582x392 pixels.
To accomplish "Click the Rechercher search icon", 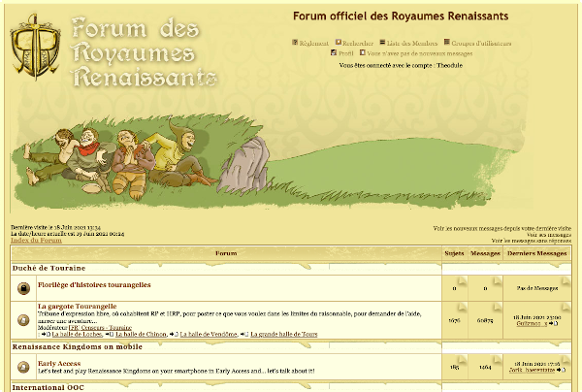I will point(339,43).
